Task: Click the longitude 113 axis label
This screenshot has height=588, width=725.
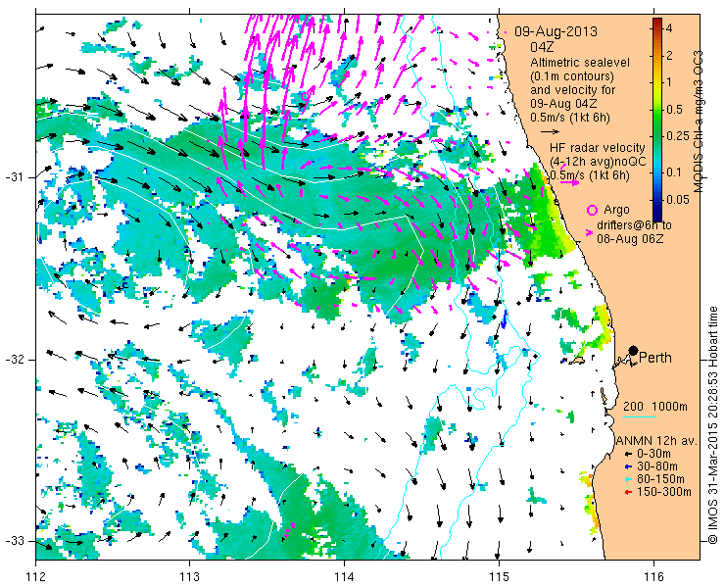Action: (x=190, y=577)
